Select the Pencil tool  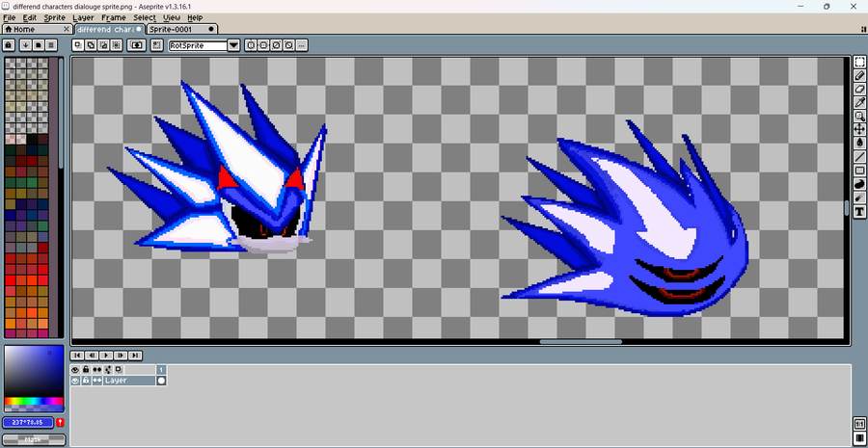click(859, 76)
